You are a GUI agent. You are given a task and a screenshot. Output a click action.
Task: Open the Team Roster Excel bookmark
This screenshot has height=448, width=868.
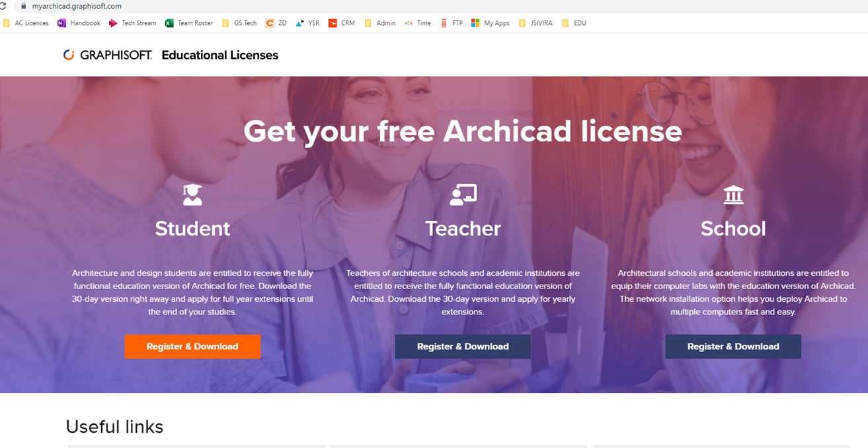click(x=189, y=23)
